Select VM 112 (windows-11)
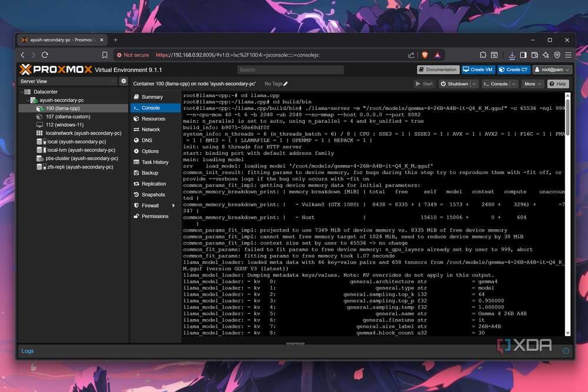 pyautogui.click(x=65, y=125)
